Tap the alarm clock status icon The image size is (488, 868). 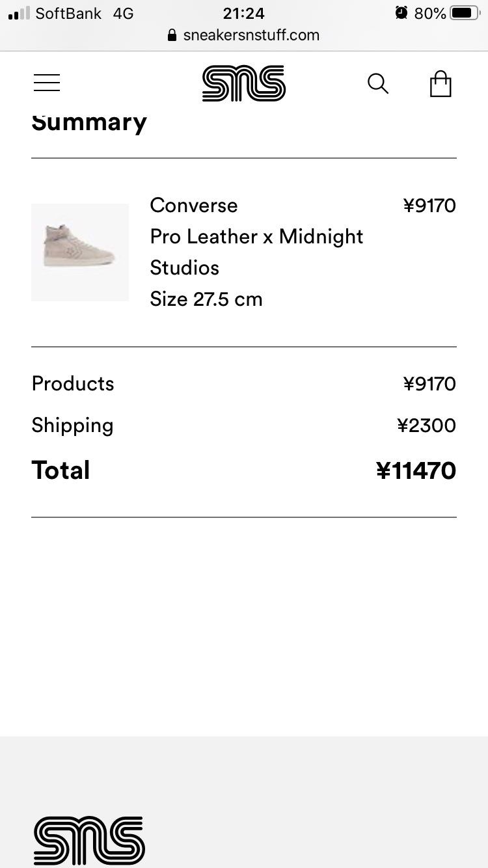(x=401, y=13)
